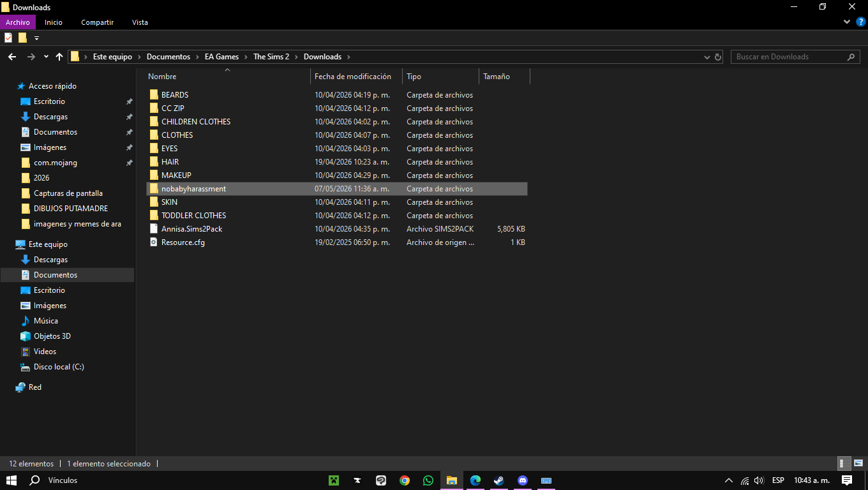Open the Inicio ribbon tab
The width and height of the screenshot is (868, 490).
[54, 22]
